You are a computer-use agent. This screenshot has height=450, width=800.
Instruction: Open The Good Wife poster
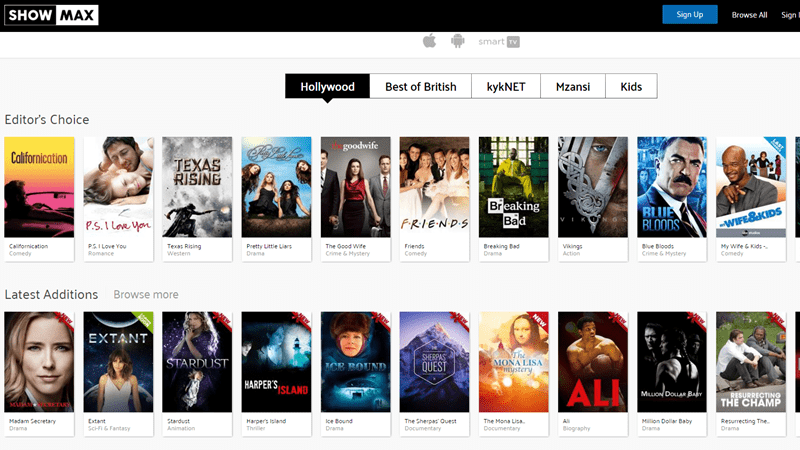coord(356,187)
